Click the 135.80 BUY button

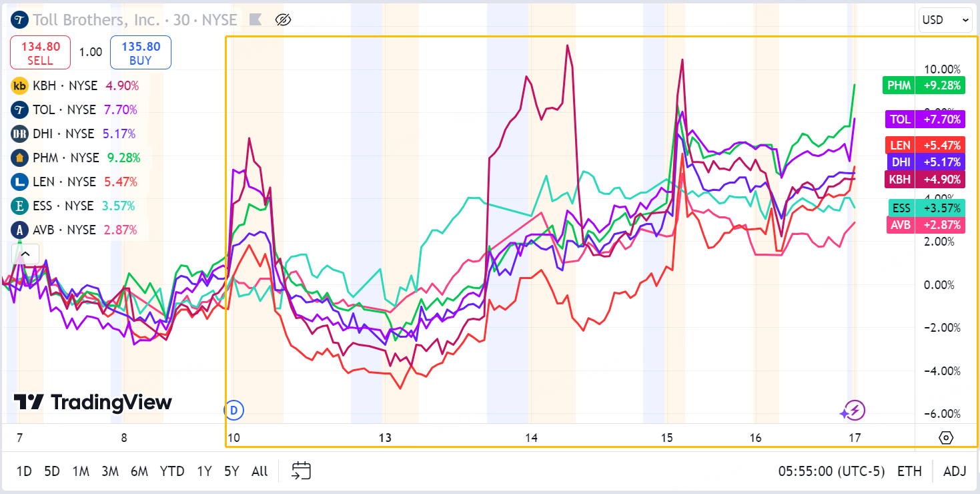[x=141, y=53]
